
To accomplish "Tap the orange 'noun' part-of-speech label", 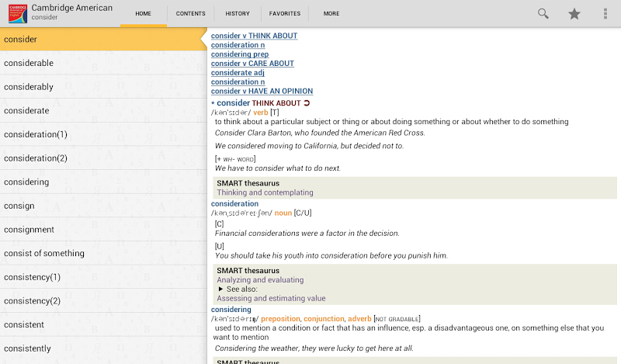I will pyautogui.click(x=283, y=213).
